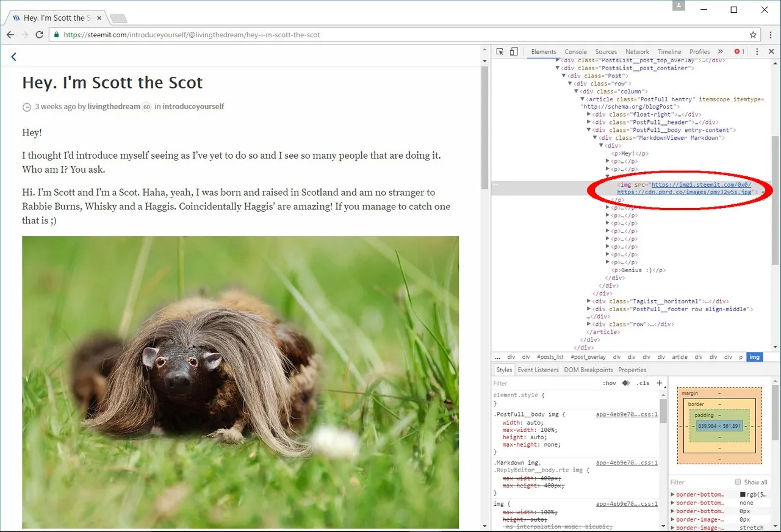
Task: Click the 839.984 × 561.891 content box
Action: point(719,426)
